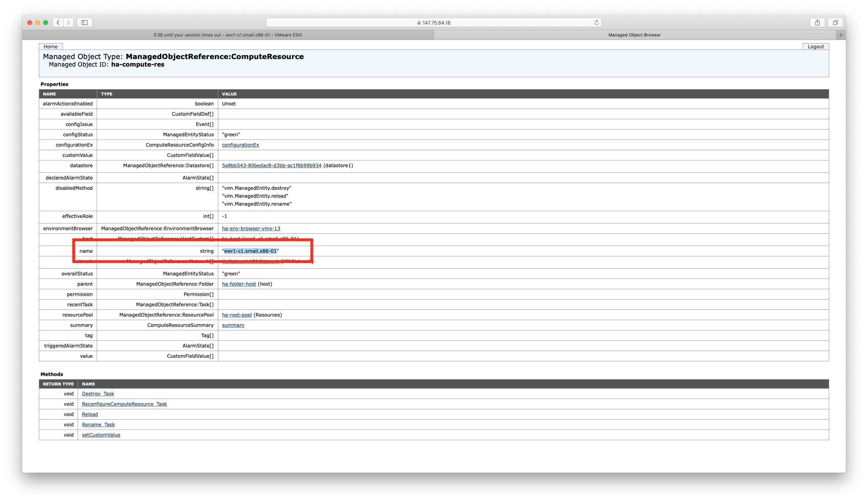Open the ha-env-browser-vmx-13 link
Viewport: 868px width, 502px height.
(251, 229)
